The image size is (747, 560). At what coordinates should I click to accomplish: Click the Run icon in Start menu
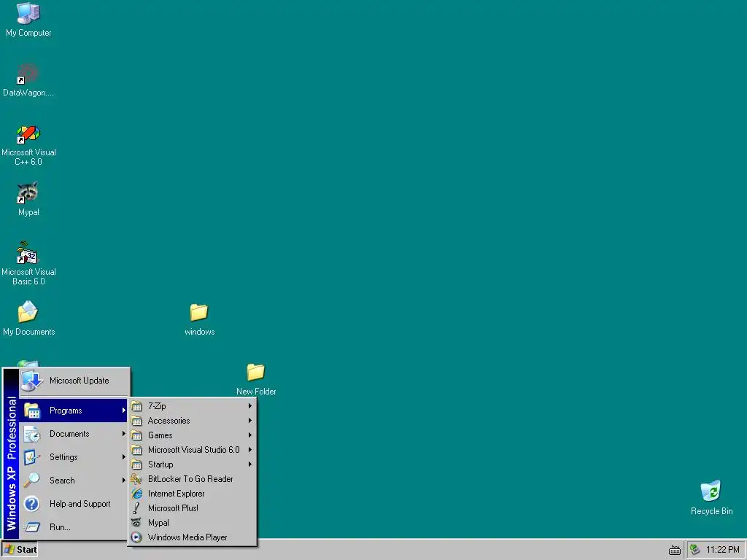(32, 527)
